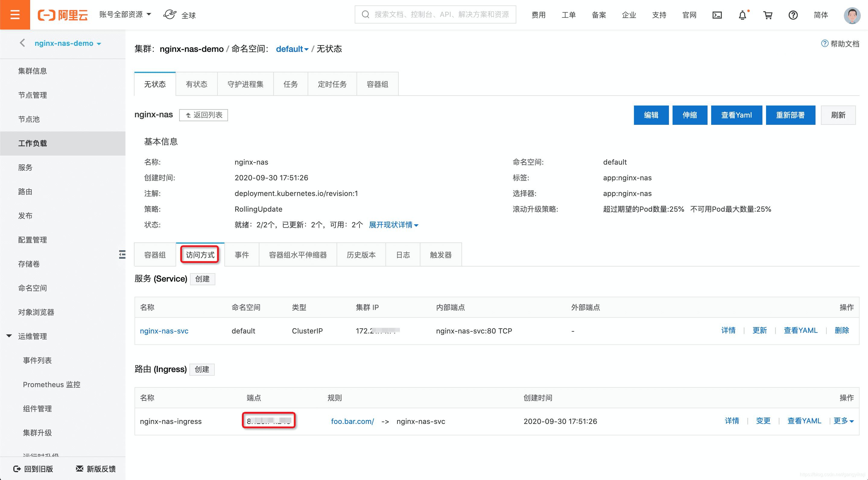
Task: Click 回到旧版 return to old version
Action: coord(33,469)
